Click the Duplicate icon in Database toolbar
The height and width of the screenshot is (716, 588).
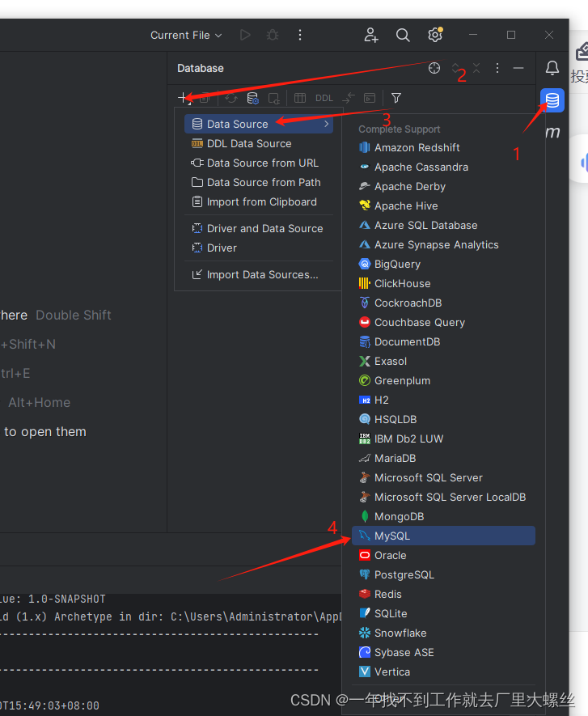pyautogui.click(x=205, y=98)
